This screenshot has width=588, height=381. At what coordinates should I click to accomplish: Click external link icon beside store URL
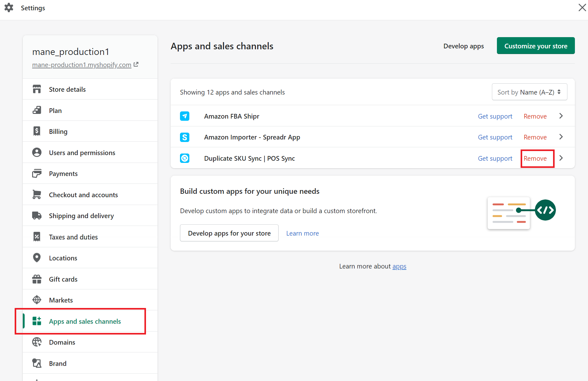tap(136, 64)
